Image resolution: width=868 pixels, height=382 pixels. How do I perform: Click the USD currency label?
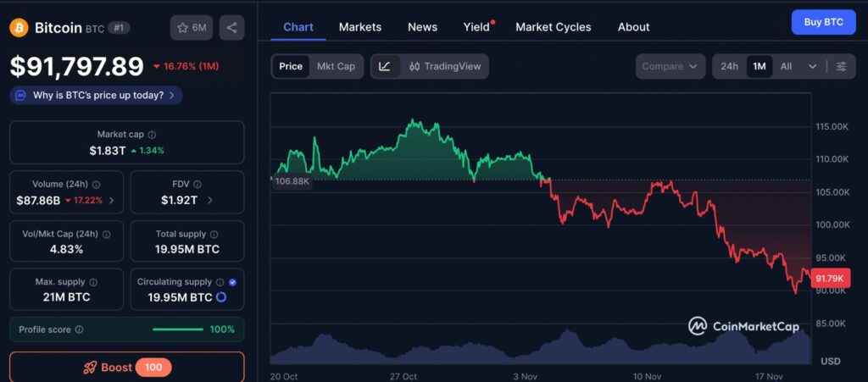coord(831,361)
